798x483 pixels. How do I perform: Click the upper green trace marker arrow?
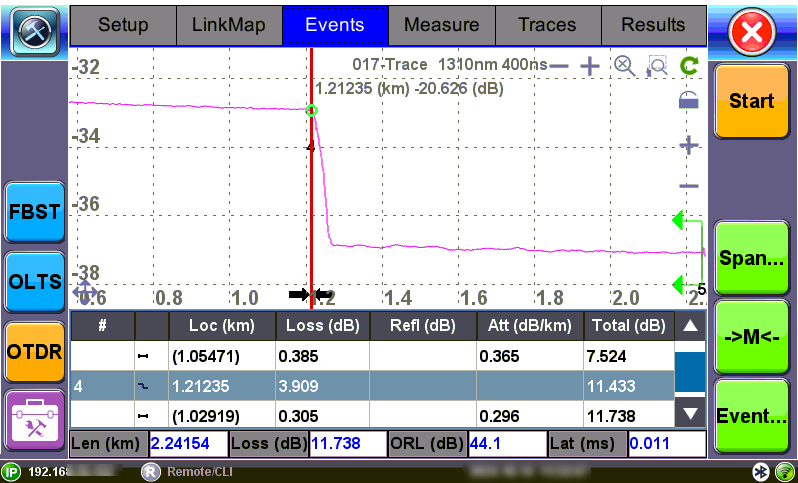click(680, 220)
